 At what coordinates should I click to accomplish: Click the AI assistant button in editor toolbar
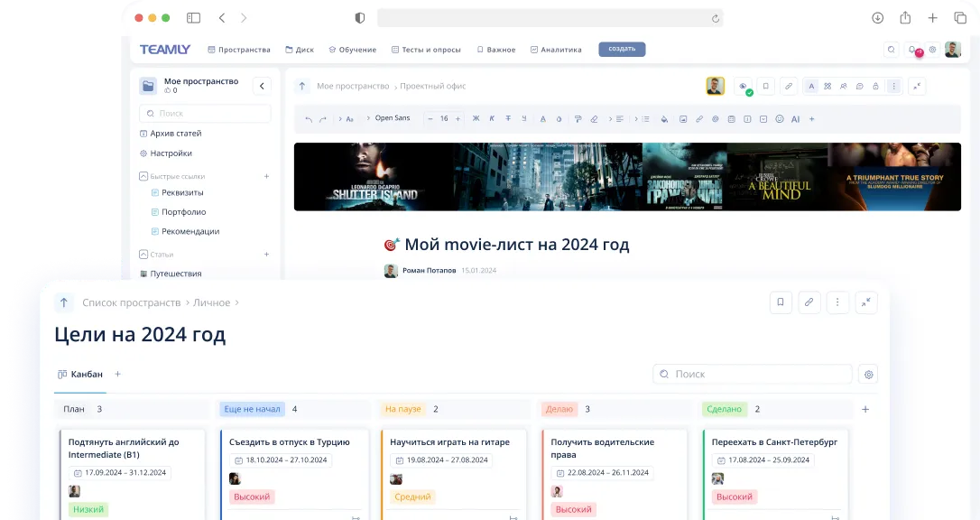[795, 119]
